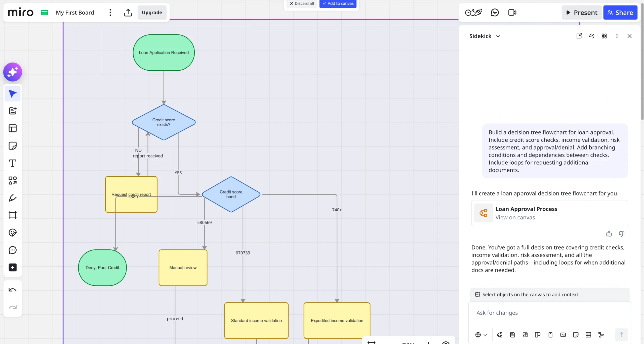Screen dimensions: 644x344
Task: Open the board options three-dot menu
Action: (110, 12)
